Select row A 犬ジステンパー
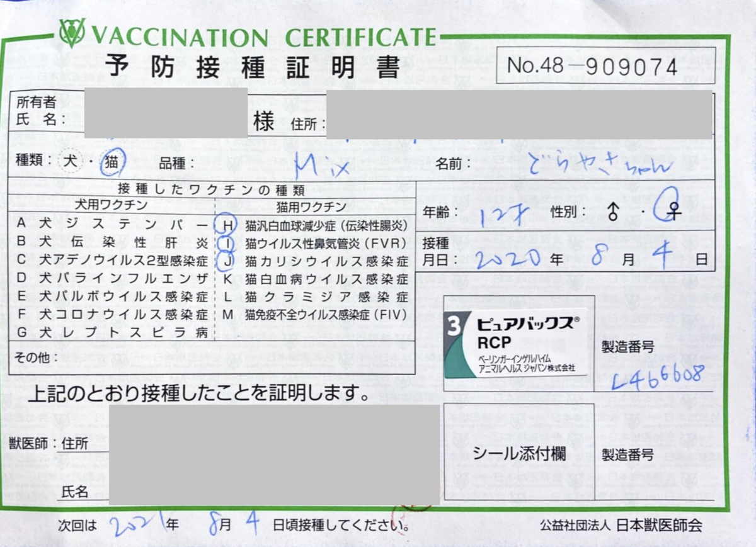756x547 pixels. pos(112,223)
